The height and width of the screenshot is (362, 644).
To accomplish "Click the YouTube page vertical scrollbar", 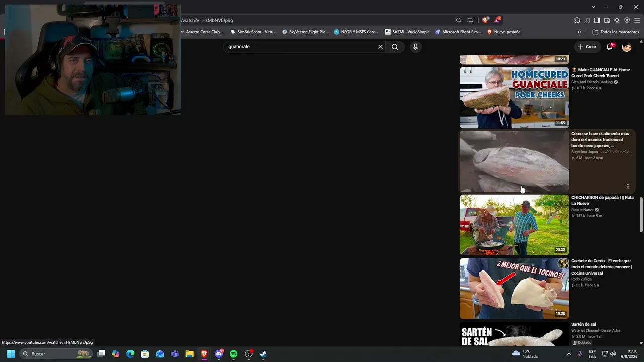I will coord(641,215).
